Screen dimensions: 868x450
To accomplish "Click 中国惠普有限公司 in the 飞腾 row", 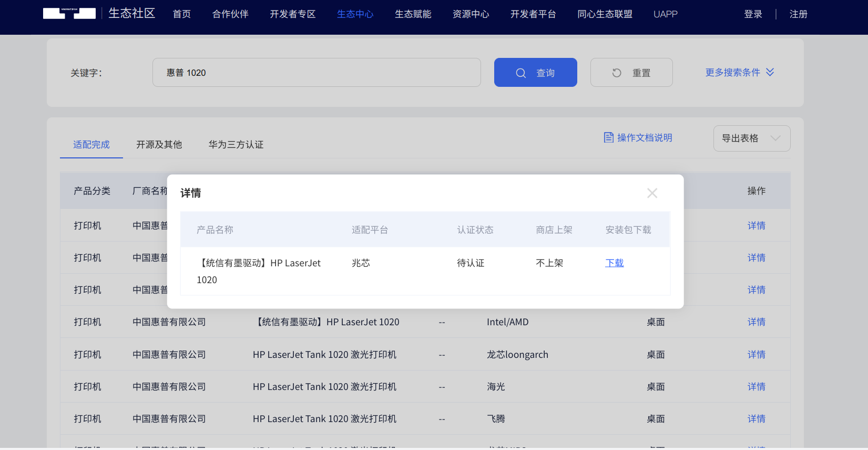I will 169,419.
